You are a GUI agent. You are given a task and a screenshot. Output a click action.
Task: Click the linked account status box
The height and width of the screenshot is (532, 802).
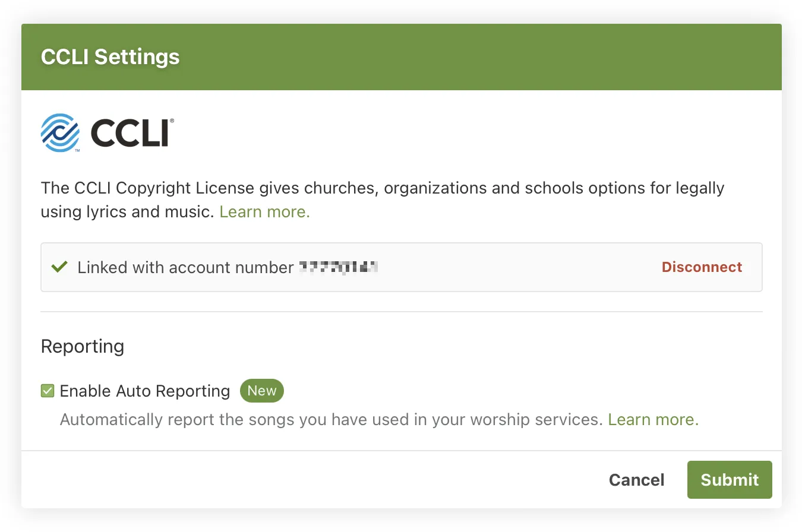401,267
